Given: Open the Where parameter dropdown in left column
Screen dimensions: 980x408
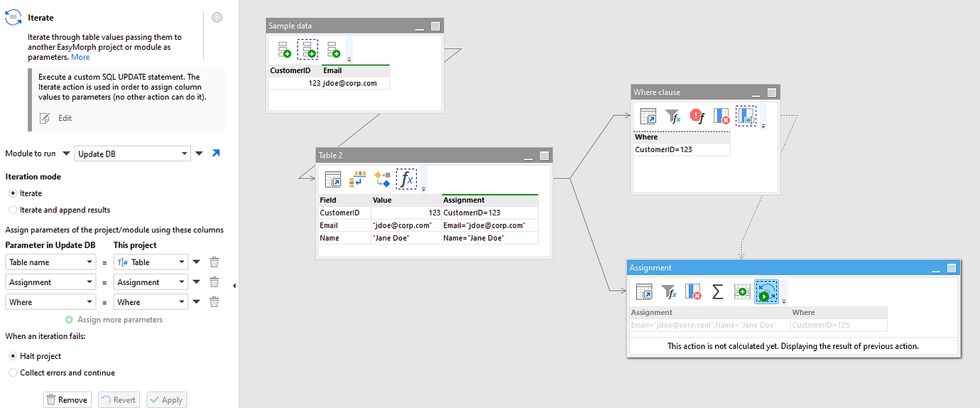Looking at the screenshot, I should pos(89,302).
